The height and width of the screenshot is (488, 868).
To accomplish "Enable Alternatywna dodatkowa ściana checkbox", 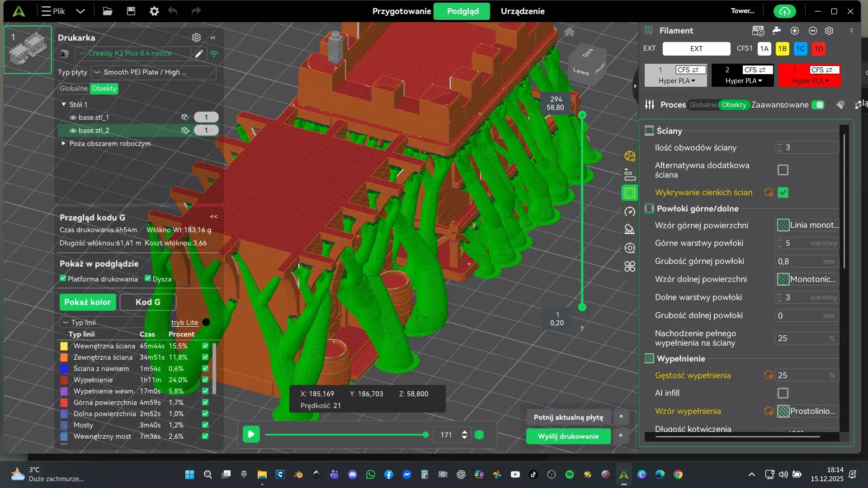I will pos(783,170).
